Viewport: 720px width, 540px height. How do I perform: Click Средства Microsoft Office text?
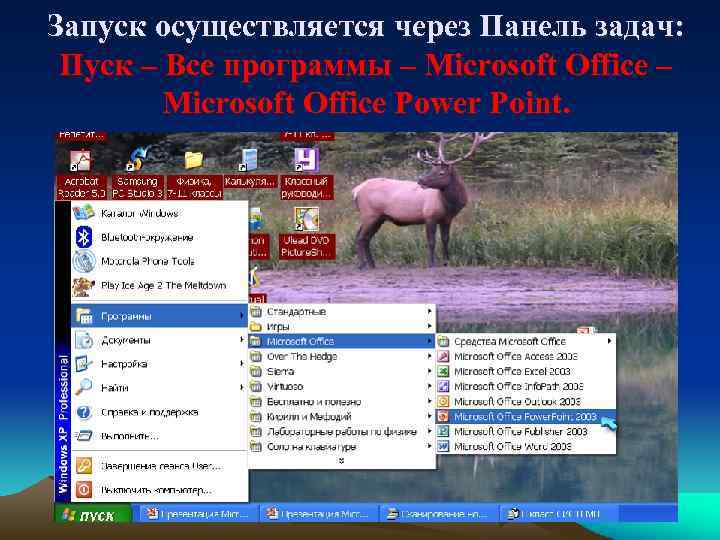tap(510, 341)
